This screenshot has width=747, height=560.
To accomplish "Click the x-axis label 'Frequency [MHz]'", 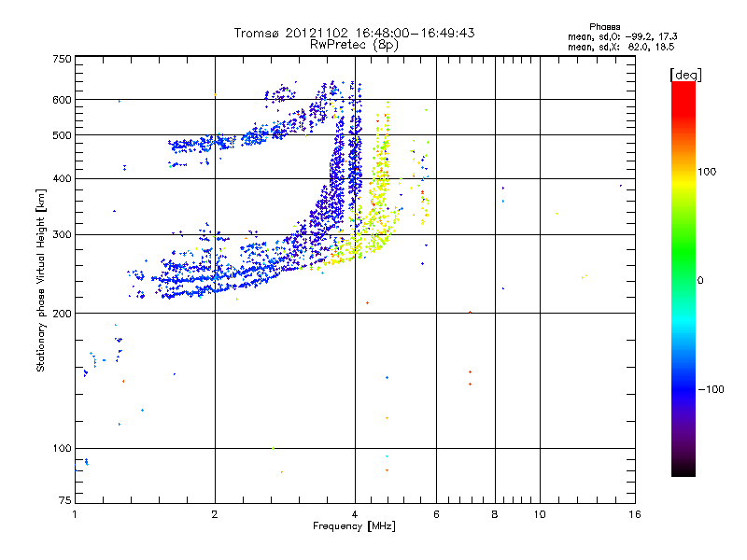I will point(354,526).
